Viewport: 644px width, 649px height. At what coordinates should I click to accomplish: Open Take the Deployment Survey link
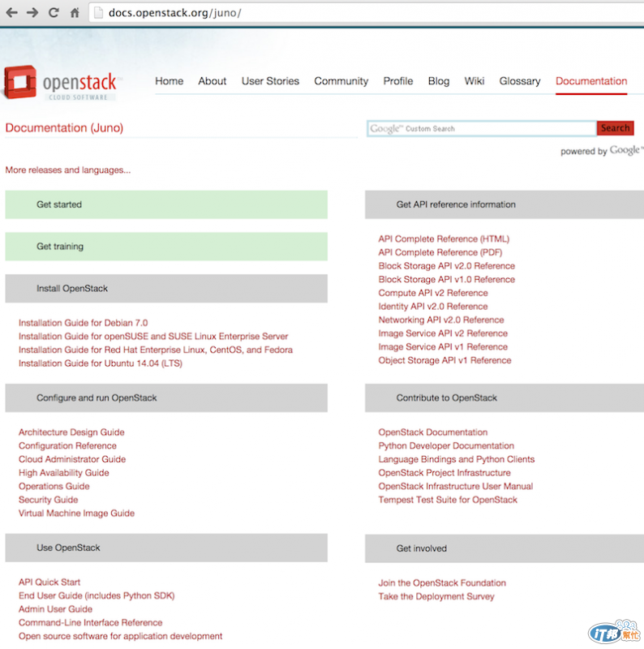coord(436,596)
